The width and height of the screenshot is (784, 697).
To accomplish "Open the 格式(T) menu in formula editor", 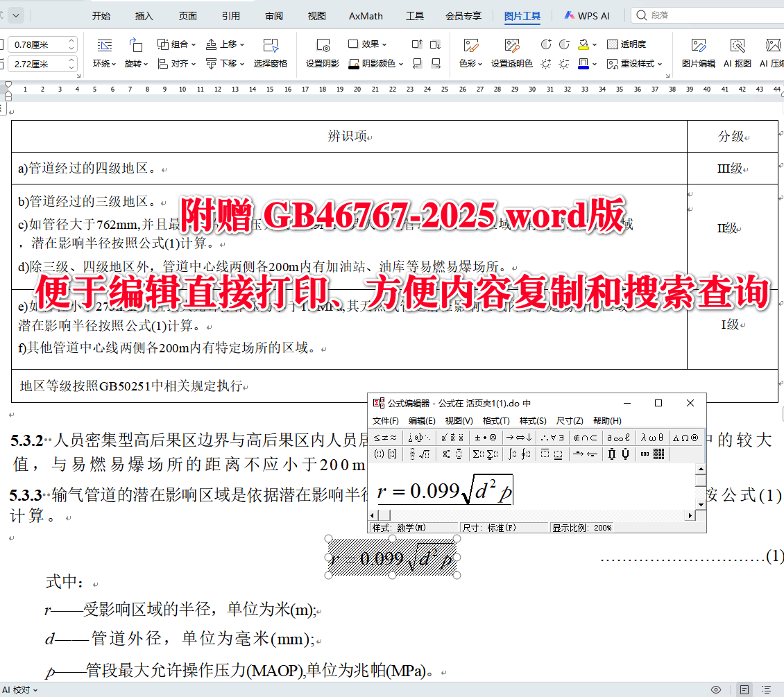I will [x=495, y=420].
